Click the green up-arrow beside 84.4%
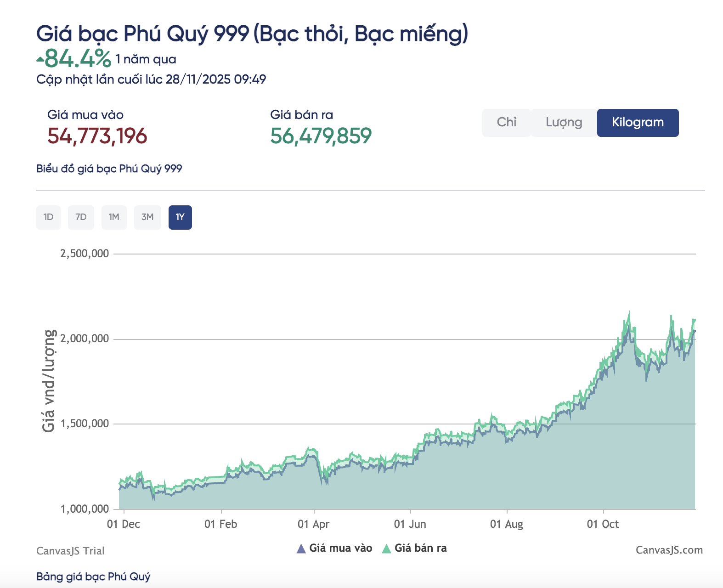 [40, 59]
